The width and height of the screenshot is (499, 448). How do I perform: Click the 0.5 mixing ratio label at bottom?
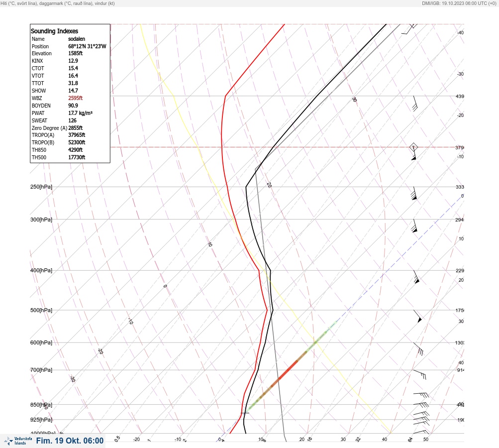(x=117, y=439)
